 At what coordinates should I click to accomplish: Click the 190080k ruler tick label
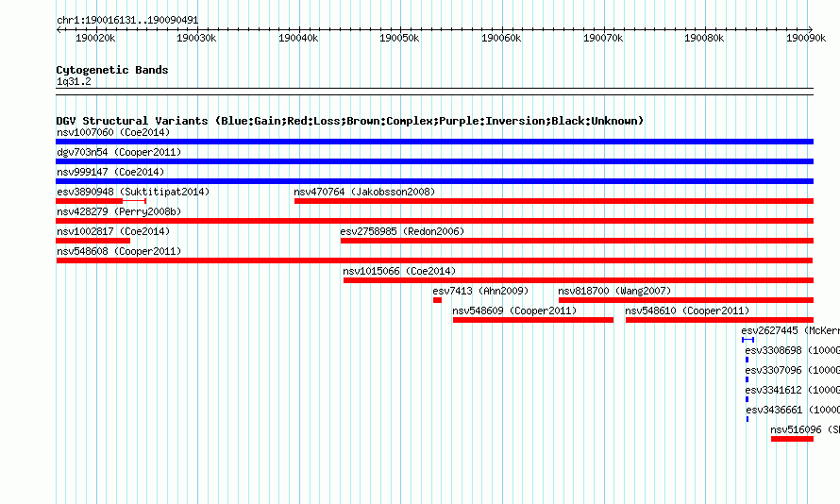point(704,38)
